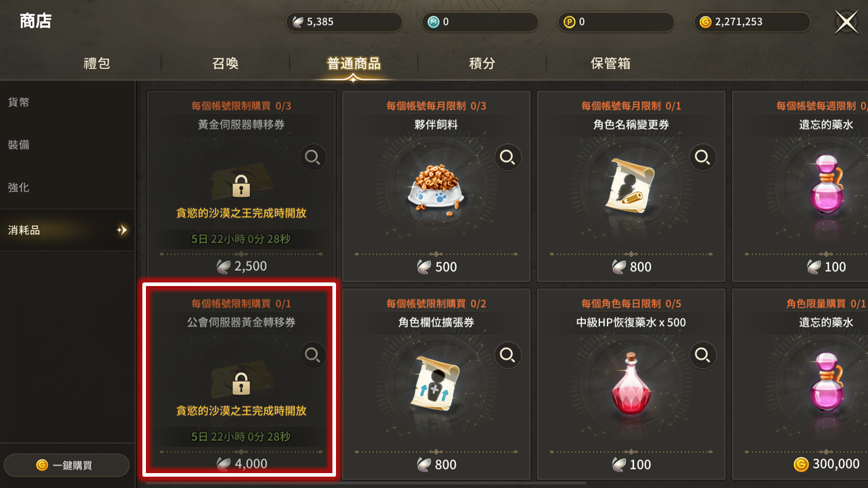Open the 保管箱 tab
868x488 pixels.
[611, 63]
